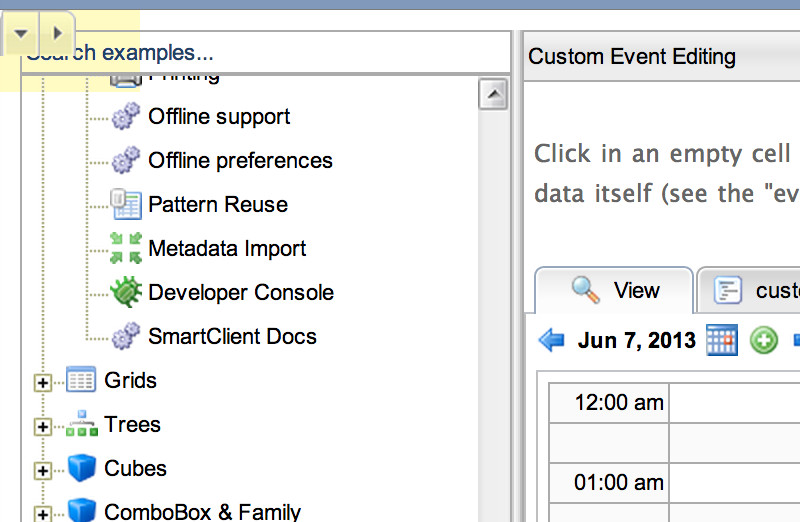The height and width of the screenshot is (522, 800).
Task: Go to previous day with blue arrow
Action: (551, 340)
